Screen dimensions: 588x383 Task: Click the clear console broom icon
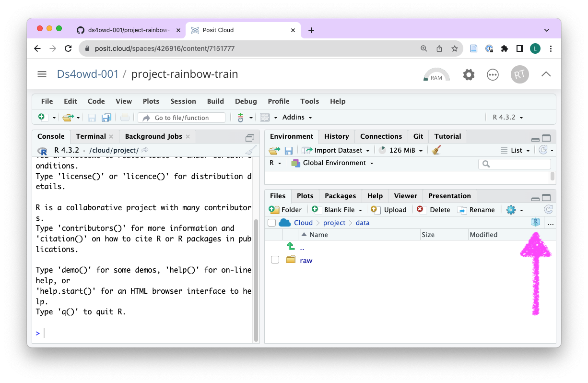250,150
